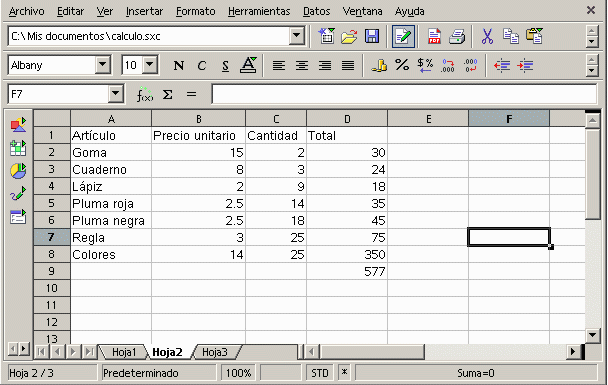Open the font color tool
608x385 pixels.
coord(248,65)
